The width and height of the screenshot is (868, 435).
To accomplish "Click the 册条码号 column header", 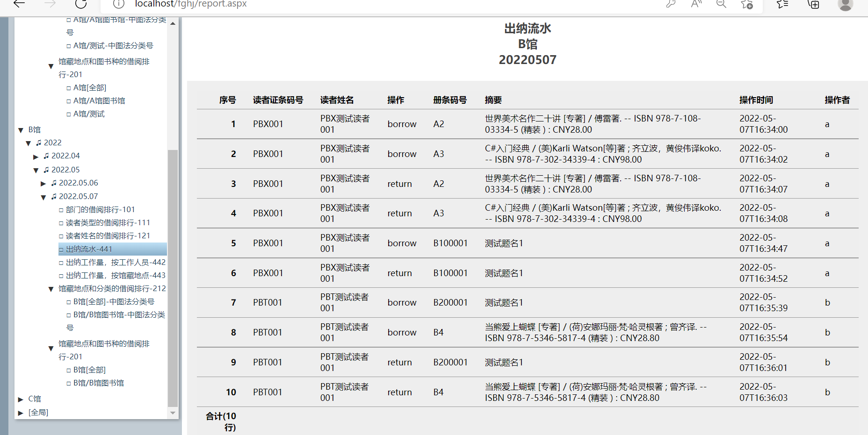I will (x=449, y=100).
